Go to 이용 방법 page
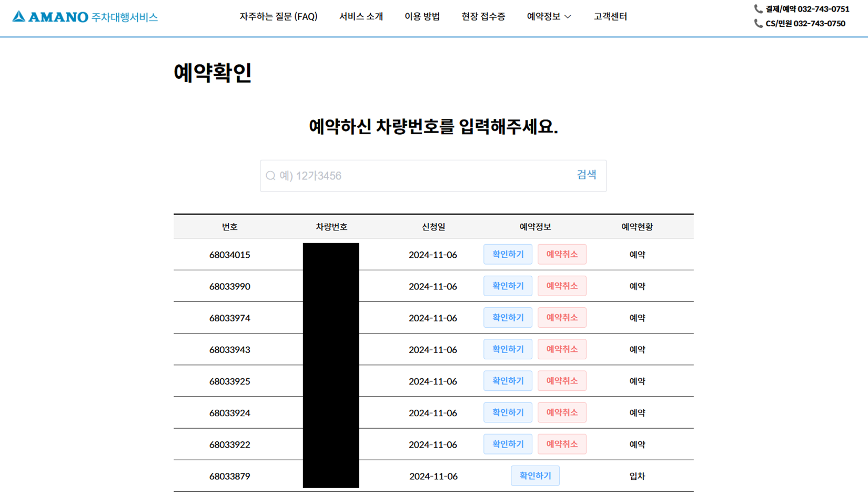 tap(422, 16)
